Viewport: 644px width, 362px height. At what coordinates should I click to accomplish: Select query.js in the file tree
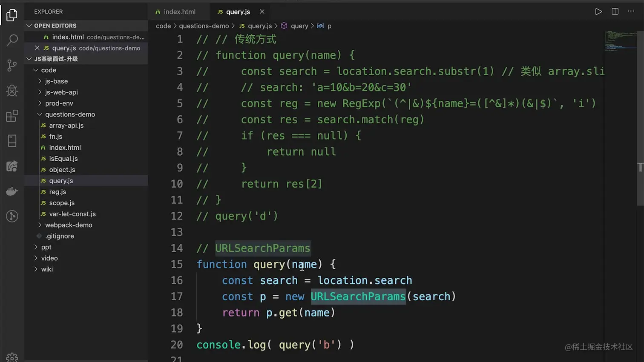pos(86,181)
